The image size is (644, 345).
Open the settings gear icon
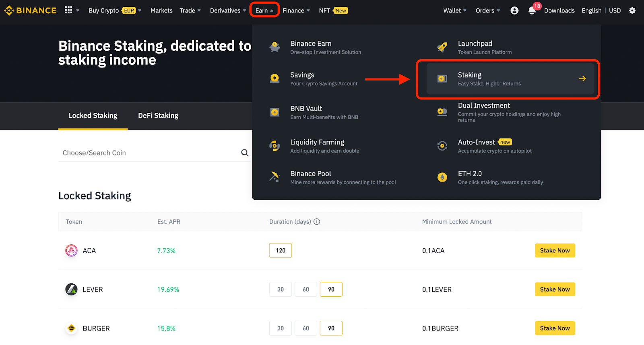pos(632,10)
